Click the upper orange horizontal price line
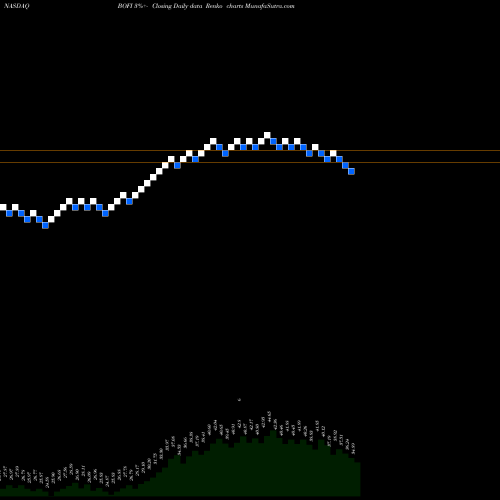The height and width of the screenshot is (500, 500). click(250, 151)
